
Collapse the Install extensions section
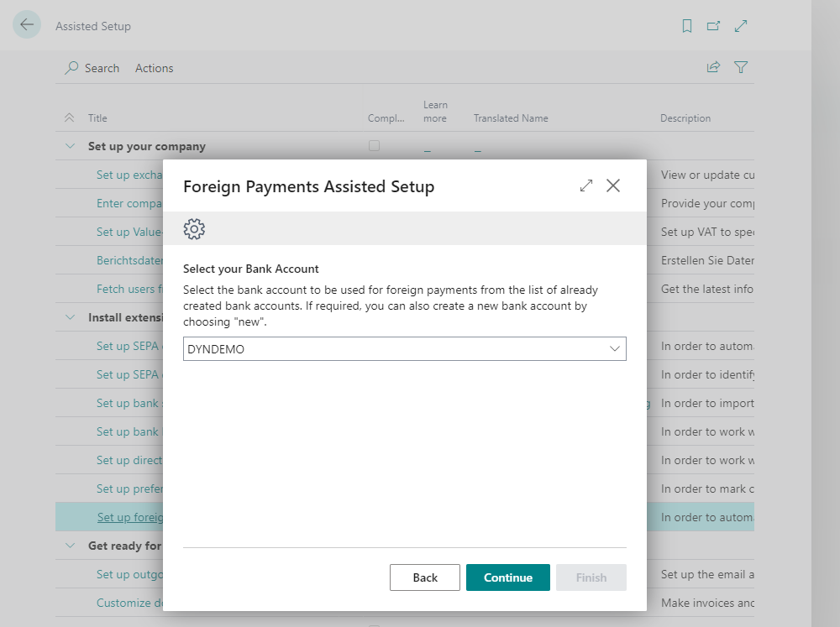click(x=70, y=316)
